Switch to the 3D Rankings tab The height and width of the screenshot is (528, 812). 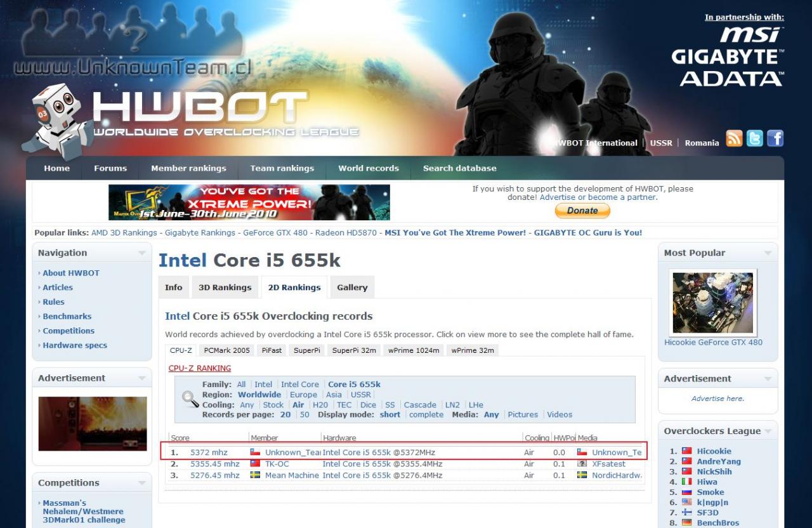pyautogui.click(x=225, y=287)
